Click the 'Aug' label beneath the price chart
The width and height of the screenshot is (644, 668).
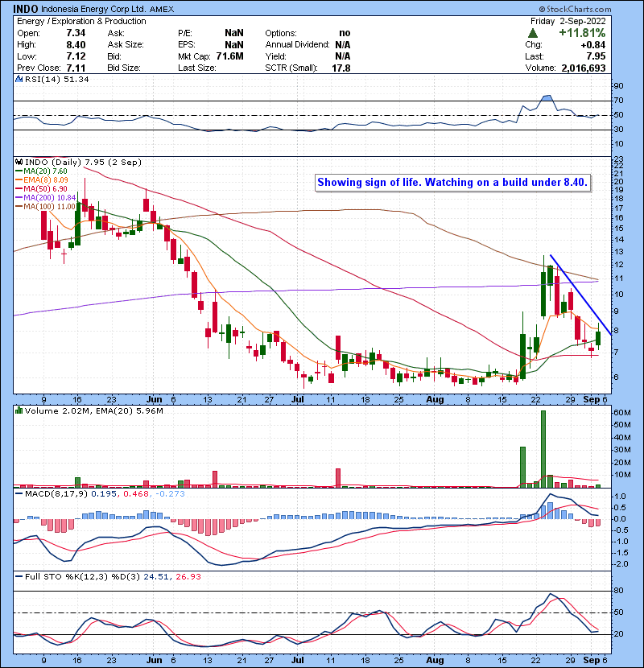(435, 400)
